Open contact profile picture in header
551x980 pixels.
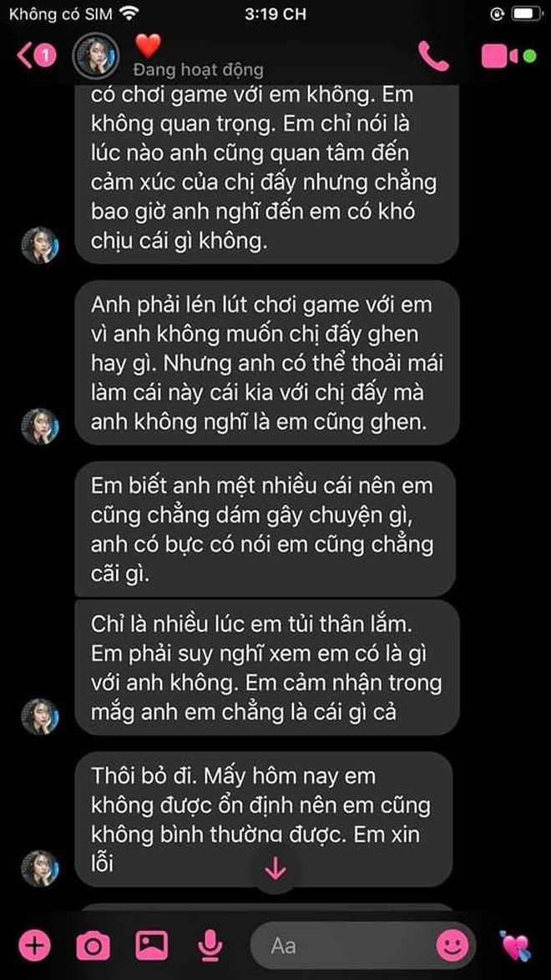[95, 56]
